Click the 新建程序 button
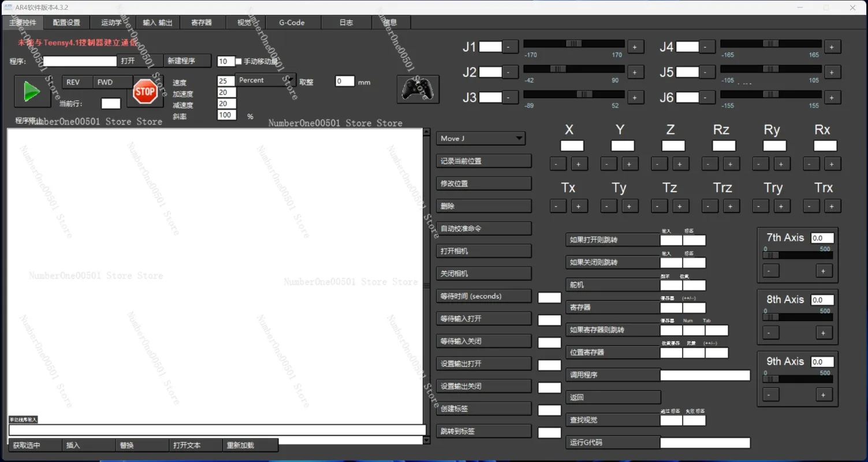868x462 pixels. (188, 61)
